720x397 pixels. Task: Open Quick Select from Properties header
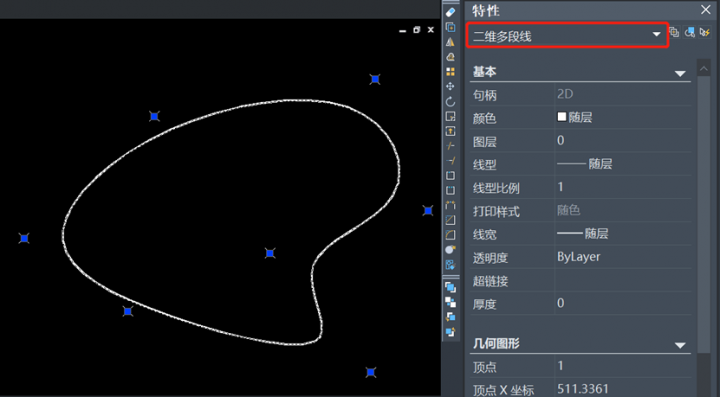704,32
